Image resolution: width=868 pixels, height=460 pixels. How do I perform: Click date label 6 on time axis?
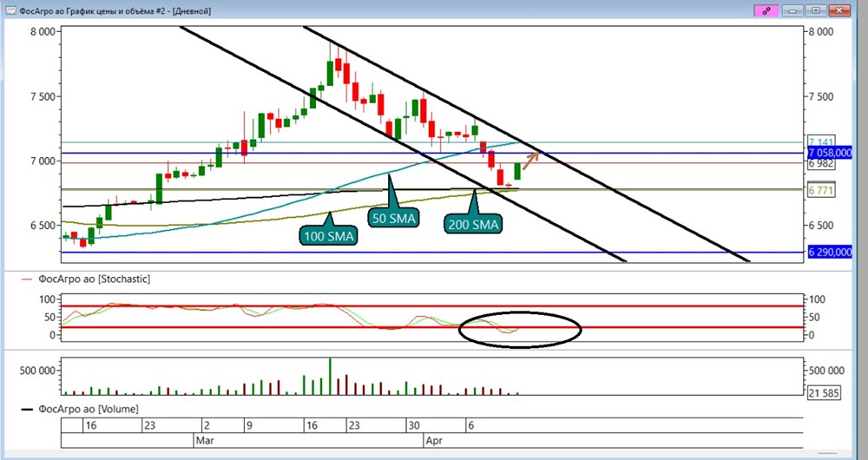pos(470,425)
